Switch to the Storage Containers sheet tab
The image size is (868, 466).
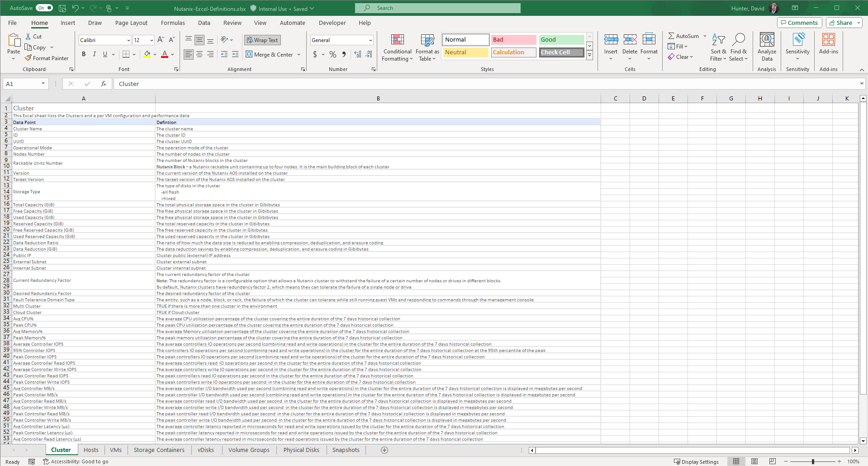(x=159, y=450)
